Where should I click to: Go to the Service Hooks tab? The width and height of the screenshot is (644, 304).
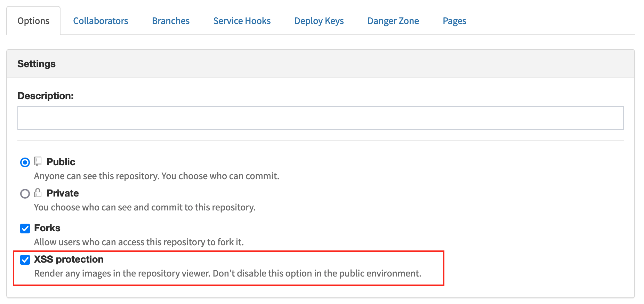click(x=242, y=21)
